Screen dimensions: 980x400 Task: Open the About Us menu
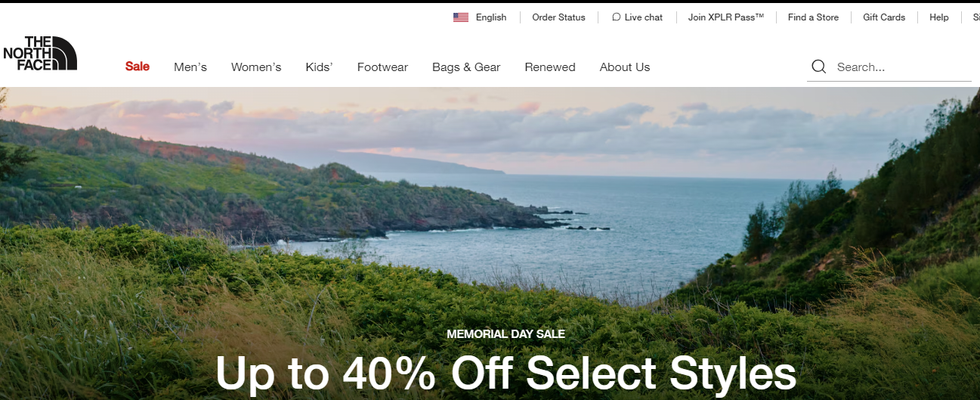(x=625, y=67)
